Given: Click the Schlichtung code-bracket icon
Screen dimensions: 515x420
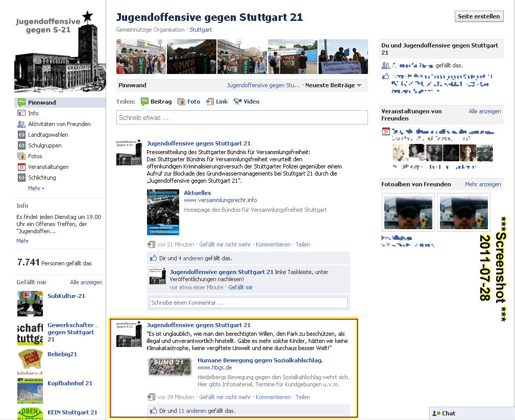Looking at the screenshot, I should [21, 178].
